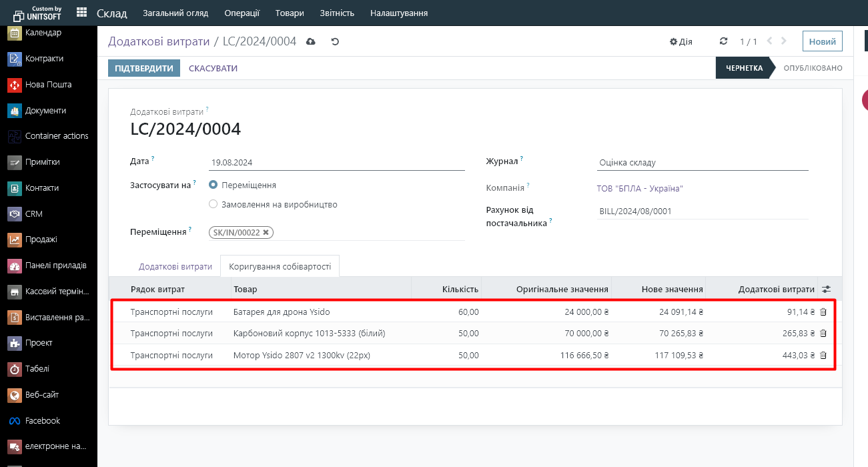Click the Скасувати button
Image resolution: width=868 pixels, height=467 pixels.
[x=213, y=68]
